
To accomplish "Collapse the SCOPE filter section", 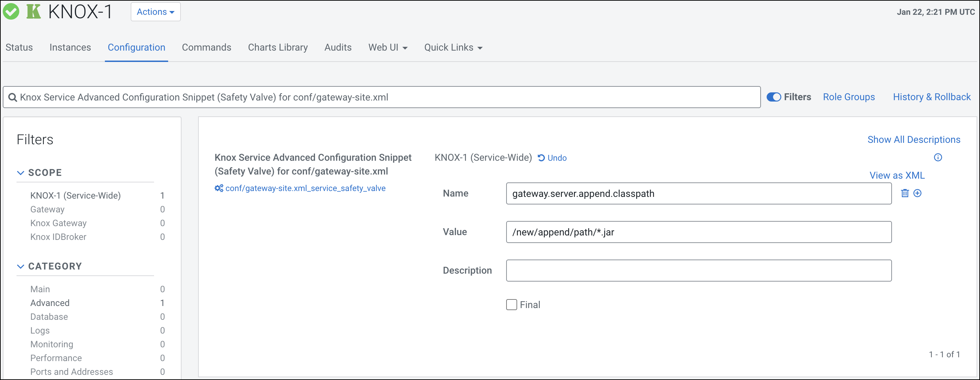I will (21, 173).
